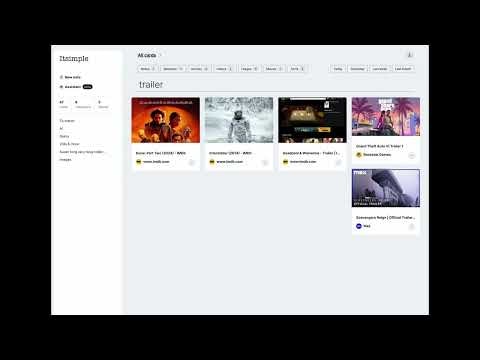Screen dimensions: 480x360
Task: Click Scavengers Reign Official Trailer title
Action: click(x=385, y=217)
